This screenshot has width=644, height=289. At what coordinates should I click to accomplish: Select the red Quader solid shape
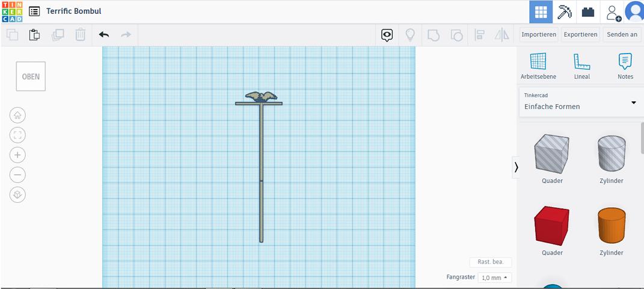click(x=551, y=225)
